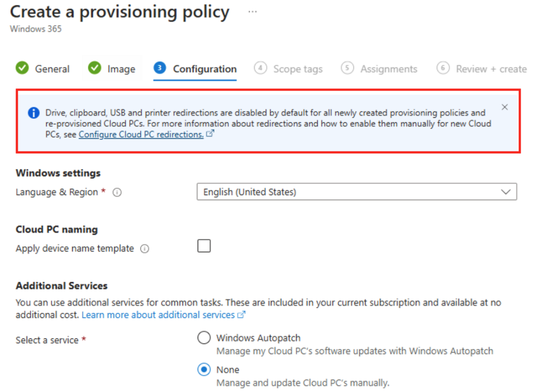The height and width of the screenshot is (392, 534).
Task: Click info icon beside Apply device name template
Action: click(x=144, y=249)
